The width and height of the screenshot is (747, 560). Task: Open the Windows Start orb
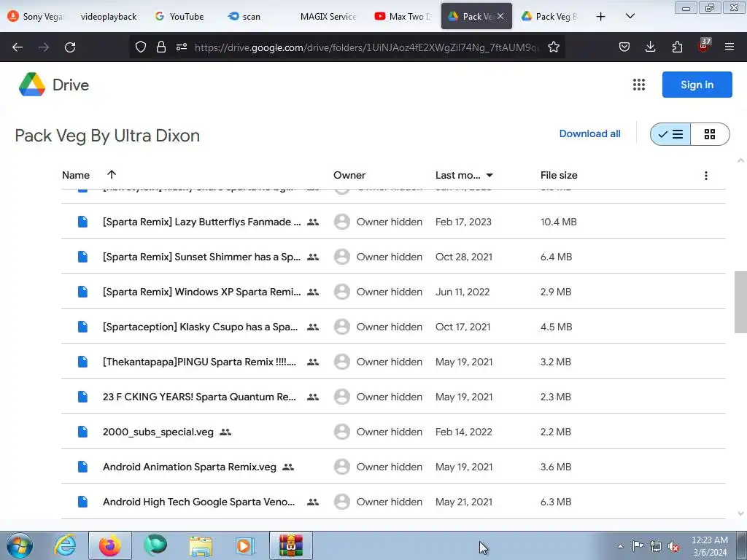[x=20, y=545]
